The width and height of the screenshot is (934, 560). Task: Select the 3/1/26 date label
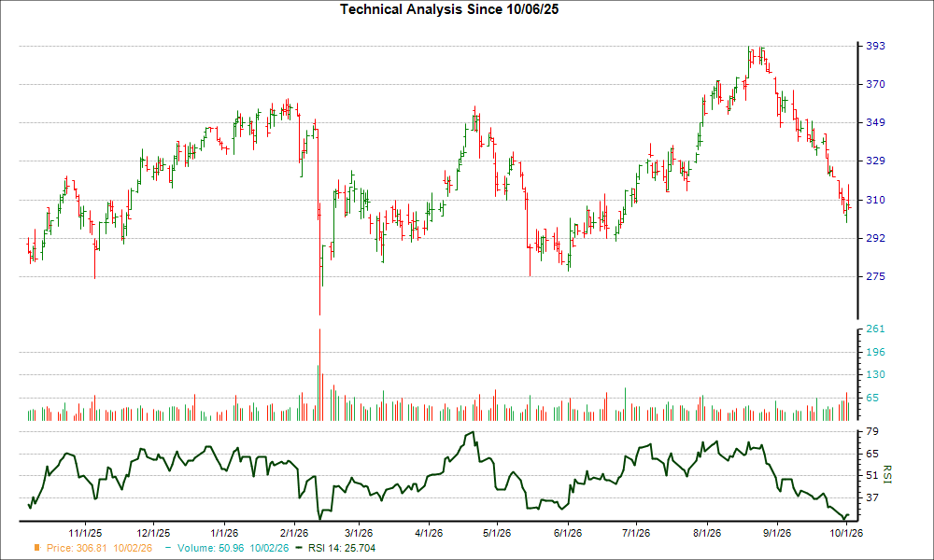[x=359, y=533]
